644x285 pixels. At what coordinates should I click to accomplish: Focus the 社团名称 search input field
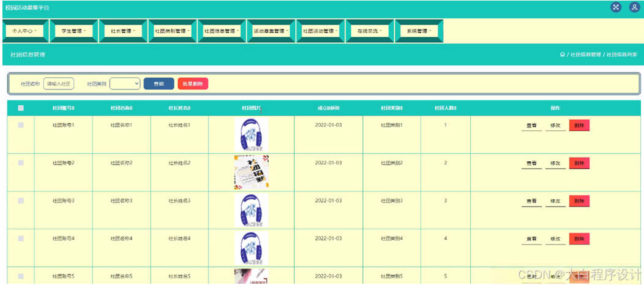59,83
